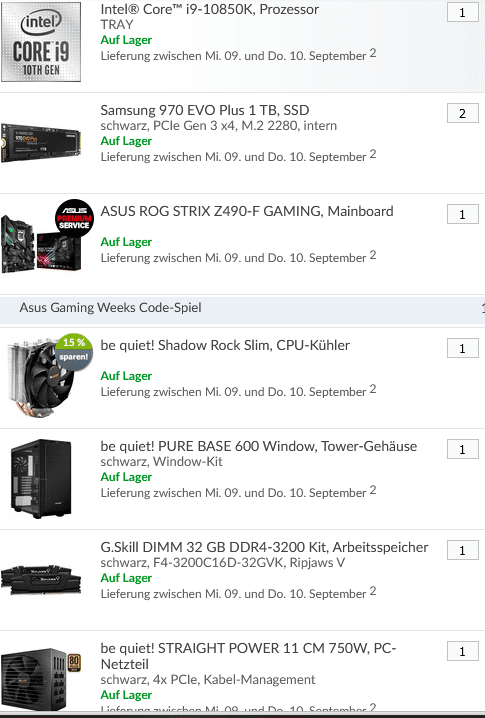Open the G.Skill Ripjaws RAM image

(41, 579)
